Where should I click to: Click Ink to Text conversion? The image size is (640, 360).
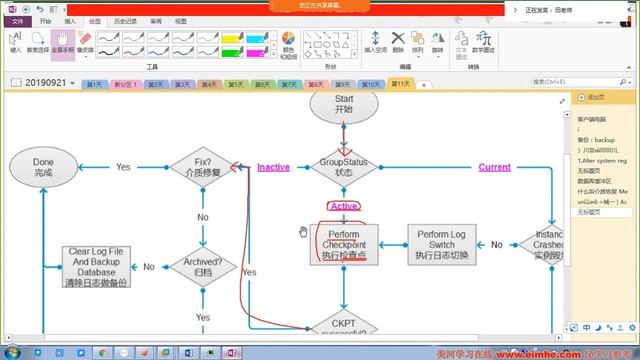point(461,45)
